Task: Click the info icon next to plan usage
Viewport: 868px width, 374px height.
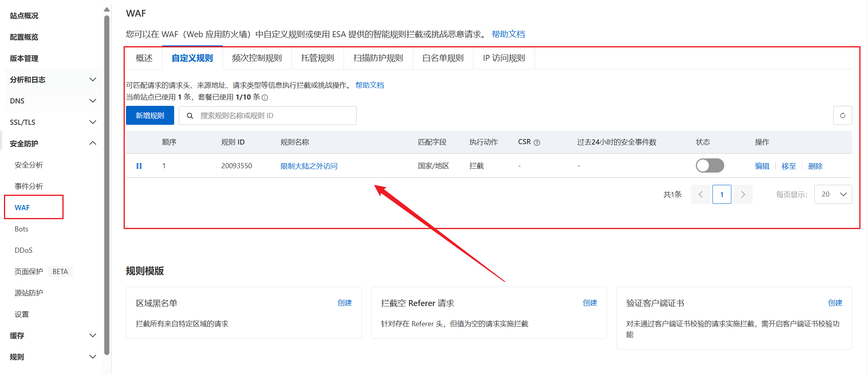Action: (x=265, y=98)
